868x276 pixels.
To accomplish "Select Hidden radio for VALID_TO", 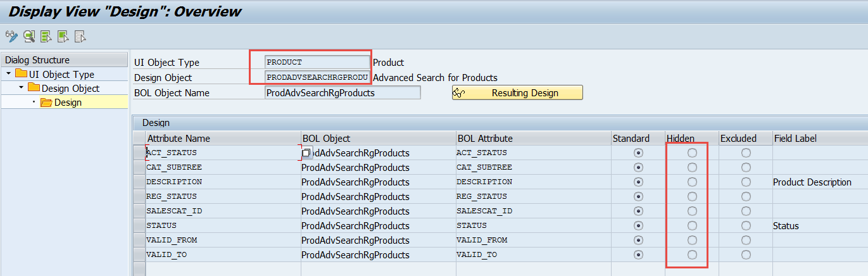I will (x=692, y=254).
